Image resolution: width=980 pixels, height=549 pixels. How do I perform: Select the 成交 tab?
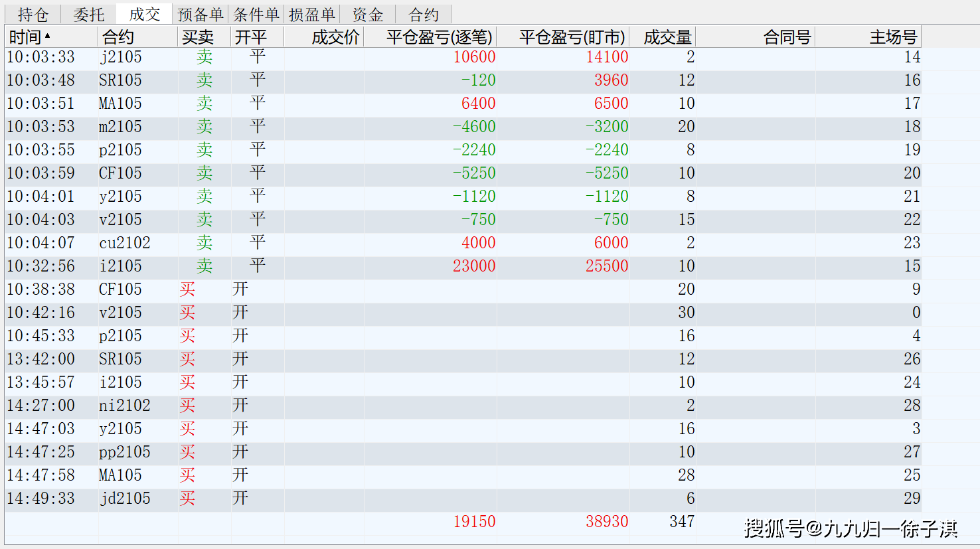tap(145, 14)
